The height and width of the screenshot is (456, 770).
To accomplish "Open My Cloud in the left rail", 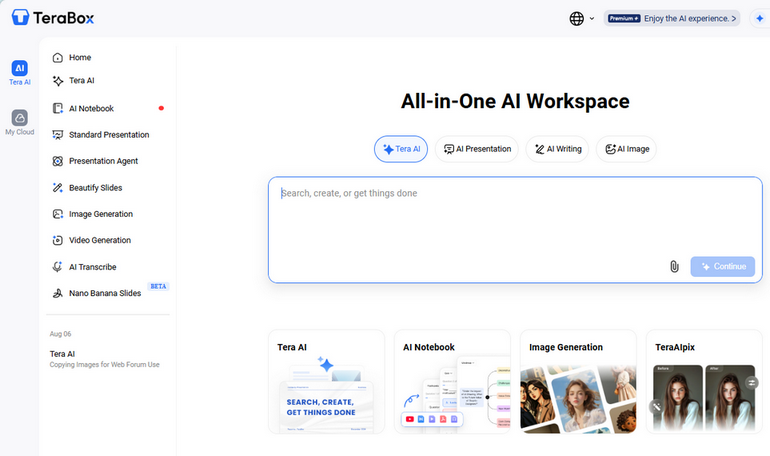I will pos(20,122).
